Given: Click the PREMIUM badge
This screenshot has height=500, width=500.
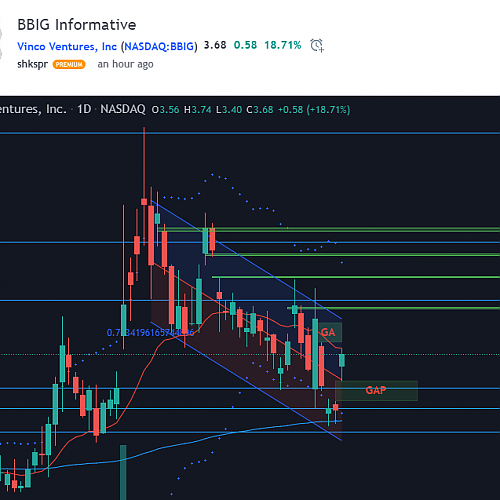Looking at the screenshot, I should pos(69,64).
